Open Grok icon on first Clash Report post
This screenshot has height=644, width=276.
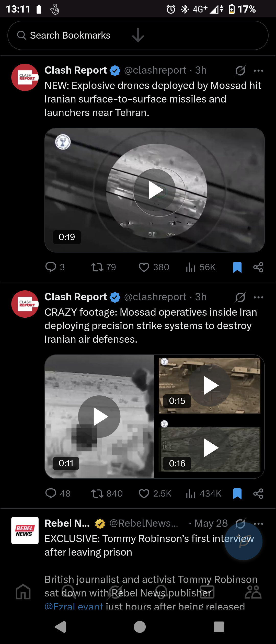tap(240, 71)
